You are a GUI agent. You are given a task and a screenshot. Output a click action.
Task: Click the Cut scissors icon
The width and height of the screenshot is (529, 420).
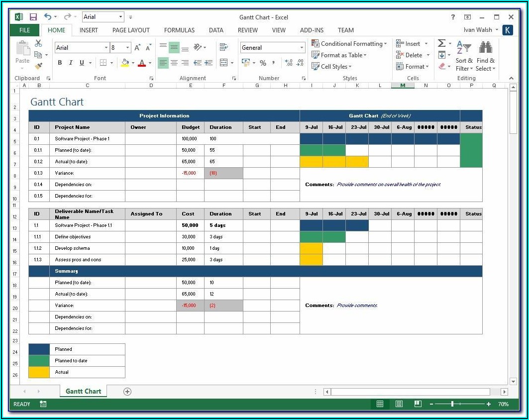38,44
